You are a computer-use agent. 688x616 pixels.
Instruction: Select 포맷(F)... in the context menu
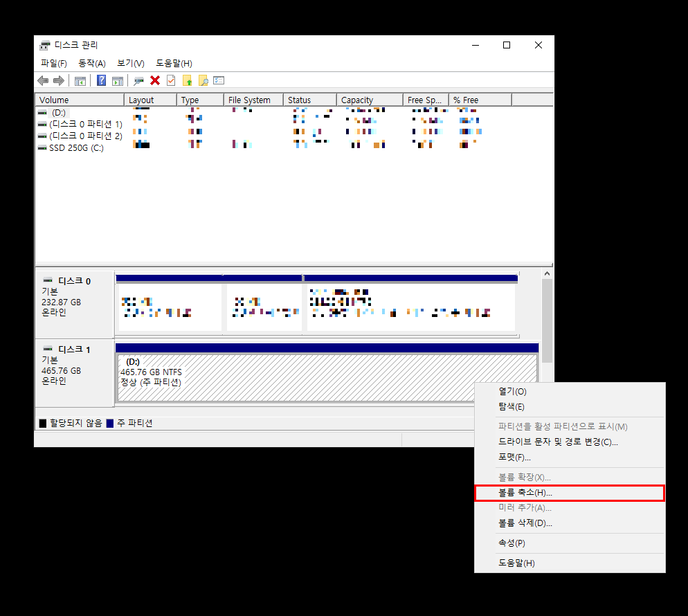click(x=570, y=458)
